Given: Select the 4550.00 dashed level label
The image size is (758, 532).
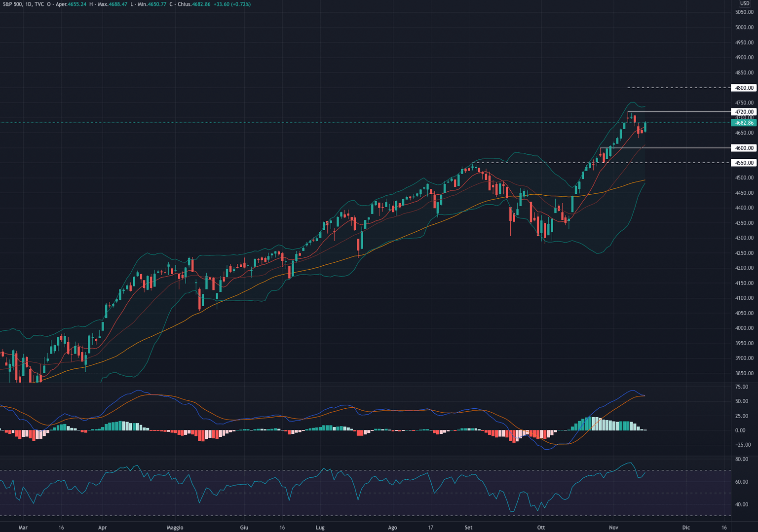Looking at the screenshot, I should pyautogui.click(x=743, y=162).
